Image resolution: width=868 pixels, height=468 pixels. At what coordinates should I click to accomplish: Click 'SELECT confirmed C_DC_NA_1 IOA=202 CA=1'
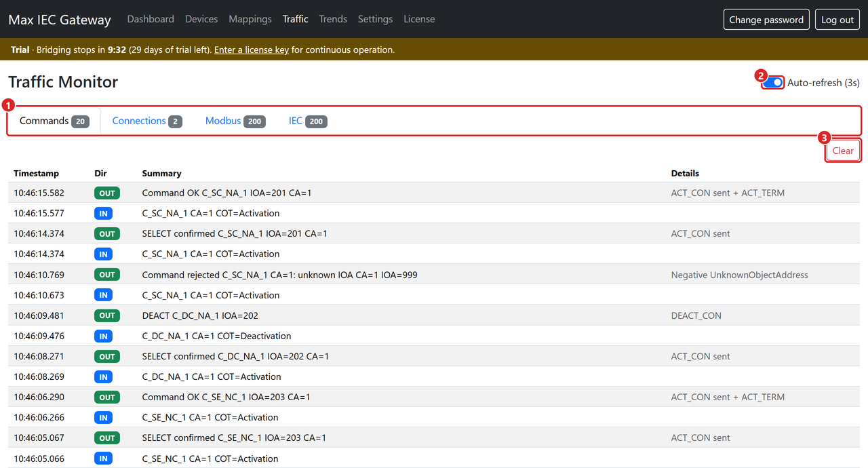coord(235,356)
